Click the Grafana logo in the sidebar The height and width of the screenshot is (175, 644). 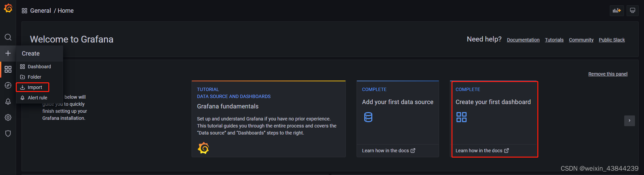coord(8,8)
